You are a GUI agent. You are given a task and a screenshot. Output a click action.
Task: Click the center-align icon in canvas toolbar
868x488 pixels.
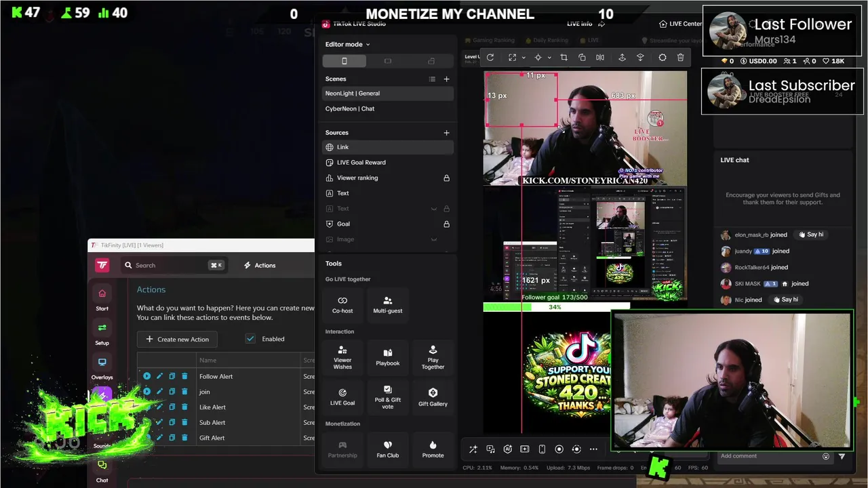click(x=538, y=58)
